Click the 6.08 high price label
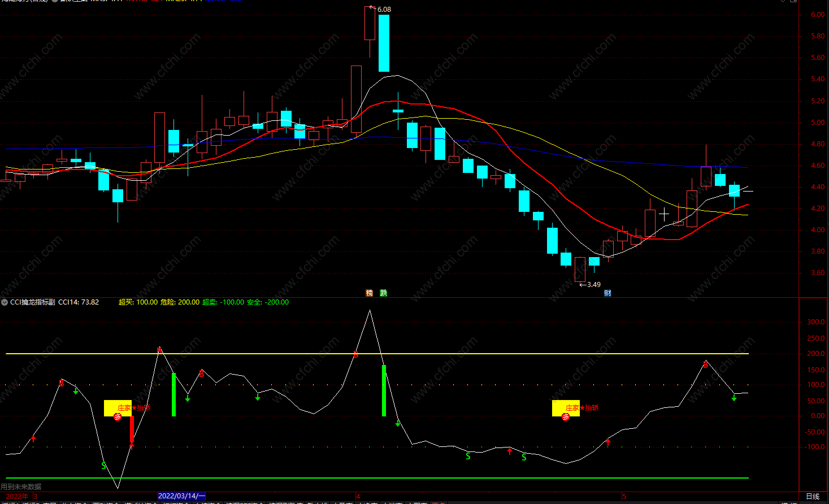Screen dimensions: 829x504 384,9
